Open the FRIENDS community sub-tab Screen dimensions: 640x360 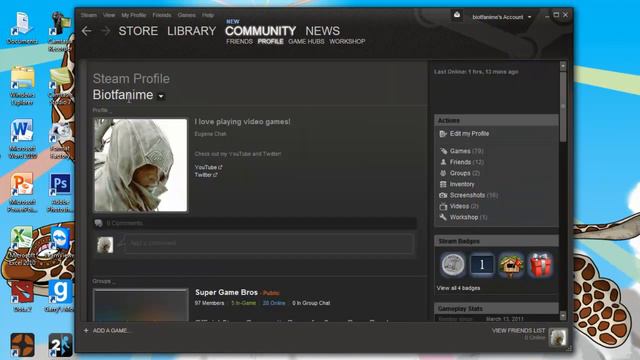pos(239,42)
